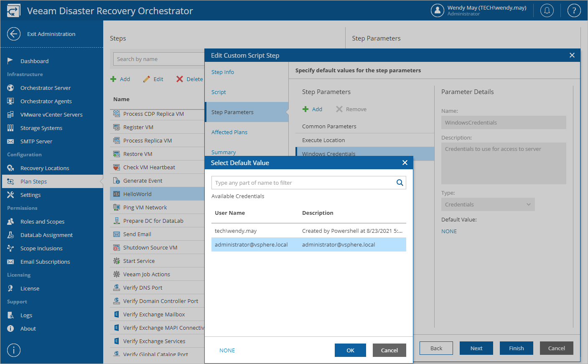Select the Generate Event step
Screen dimensions: 588x364
(157, 181)
